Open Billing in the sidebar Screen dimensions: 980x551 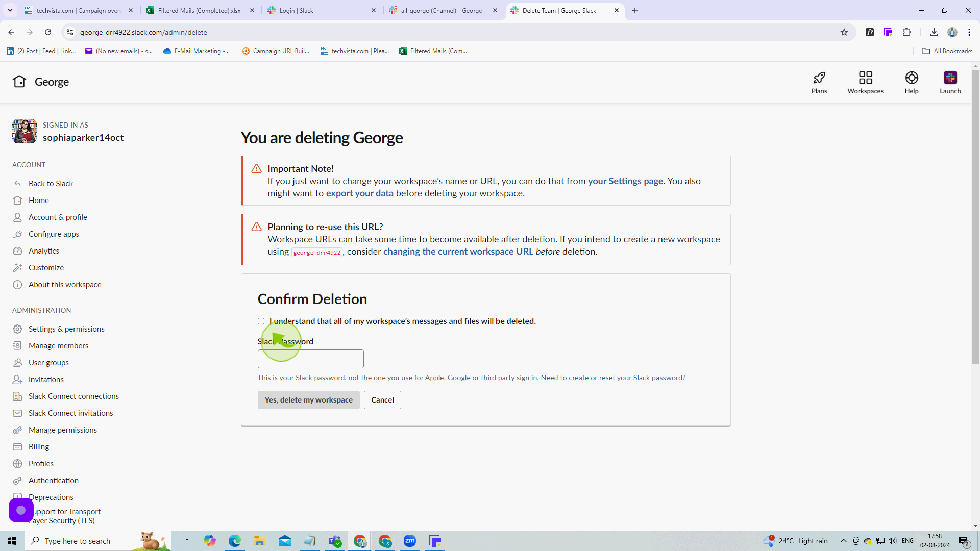point(39,447)
